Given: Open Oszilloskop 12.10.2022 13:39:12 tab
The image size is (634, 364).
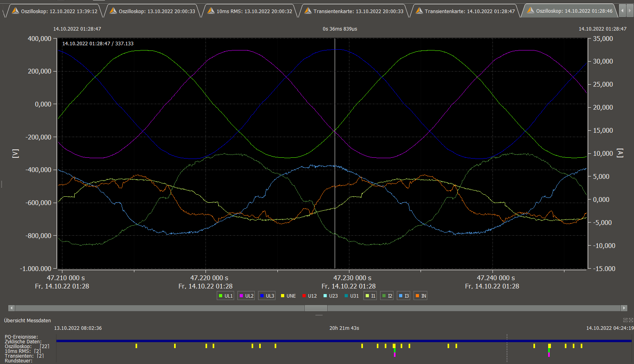Looking at the screenshot, I should coord(55,11).
